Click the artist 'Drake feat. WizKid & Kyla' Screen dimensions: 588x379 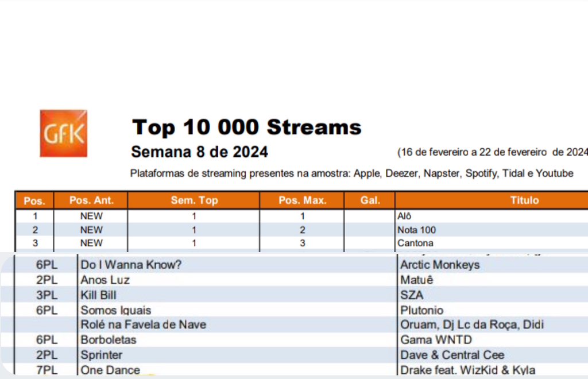tap(467, 370)
